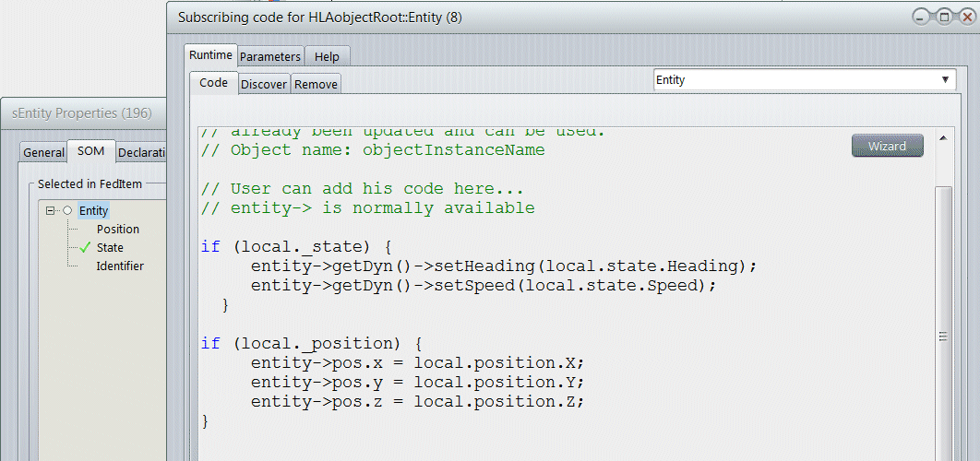This screenshot has height=461, width=980.
Task: Select the Identifier tree item
Action: pyautogui.click(x=120, y=266)
